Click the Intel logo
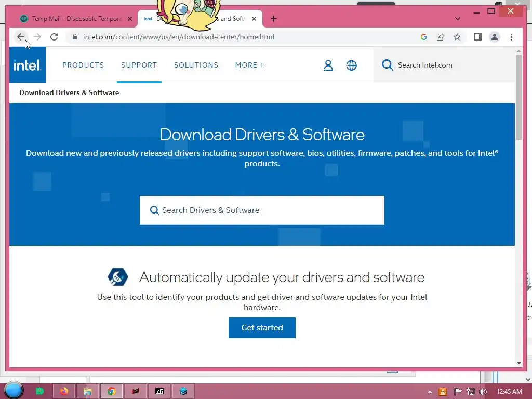Image resolution: width=532 pixels, height=399 pixels. pos(27,65)
